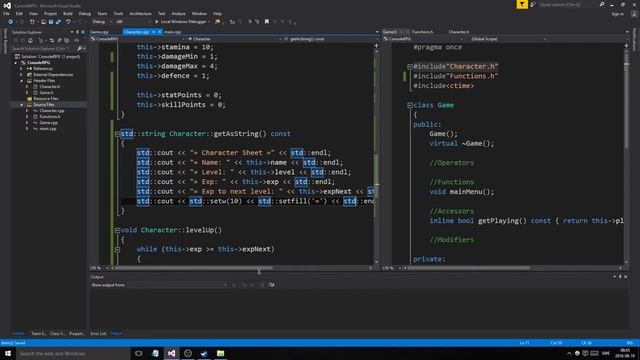The height and width of the screenshot is (360, 640).
Task: Open the getAsString member dropdown
Action: pos(329,39)
